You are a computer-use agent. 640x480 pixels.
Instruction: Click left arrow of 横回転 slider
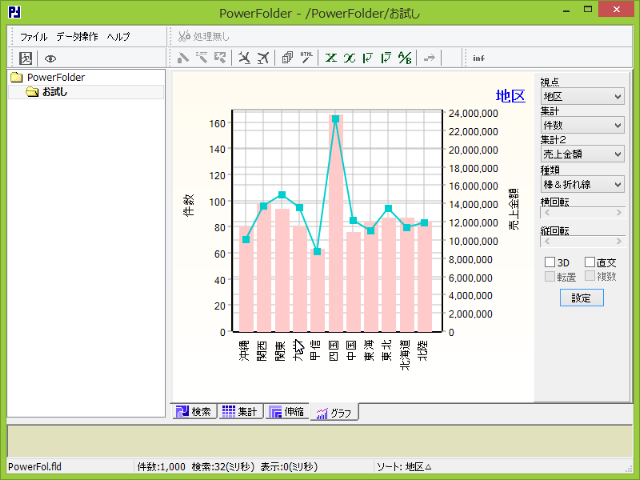547,213
